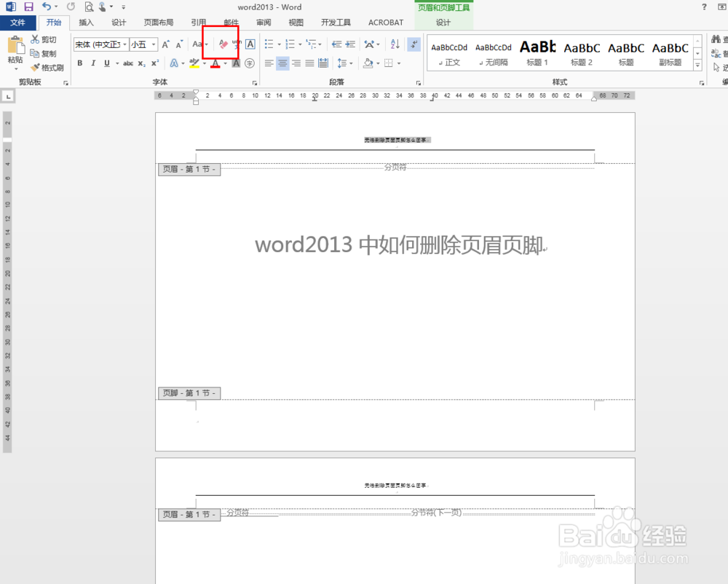This screenshot has height=584, width=728.
Task: Open the Text Effects icon
Action: (174, 63)
